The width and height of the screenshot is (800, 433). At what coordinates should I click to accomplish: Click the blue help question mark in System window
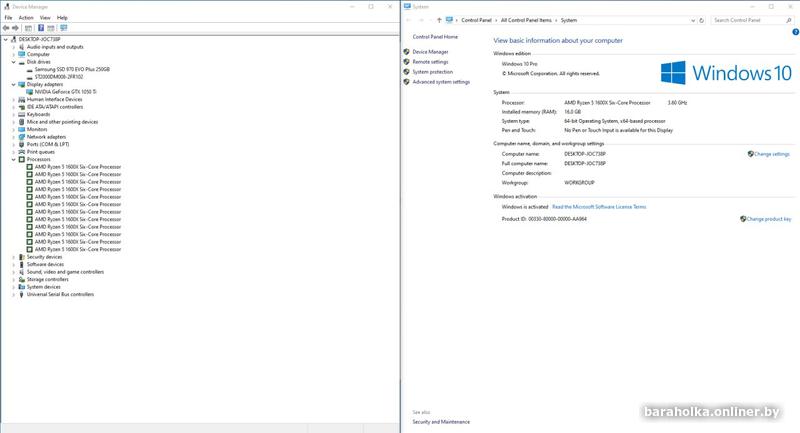[x=795, y=32]
